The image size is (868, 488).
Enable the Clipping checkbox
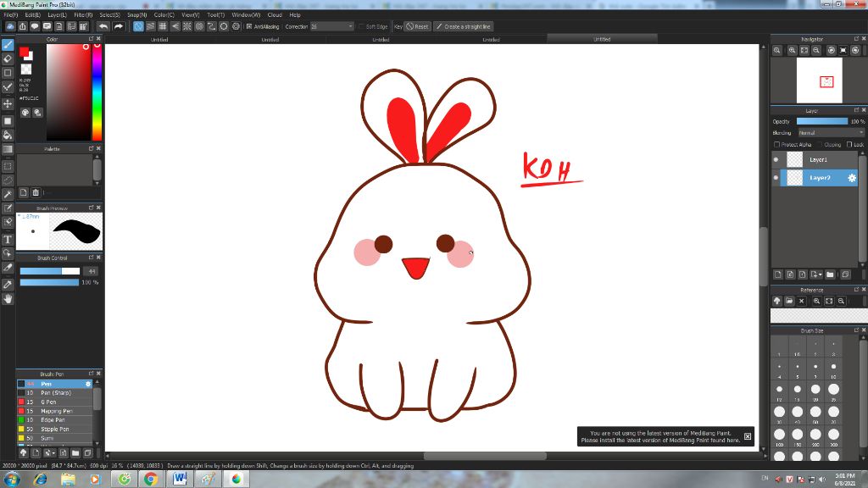[820, 144]
